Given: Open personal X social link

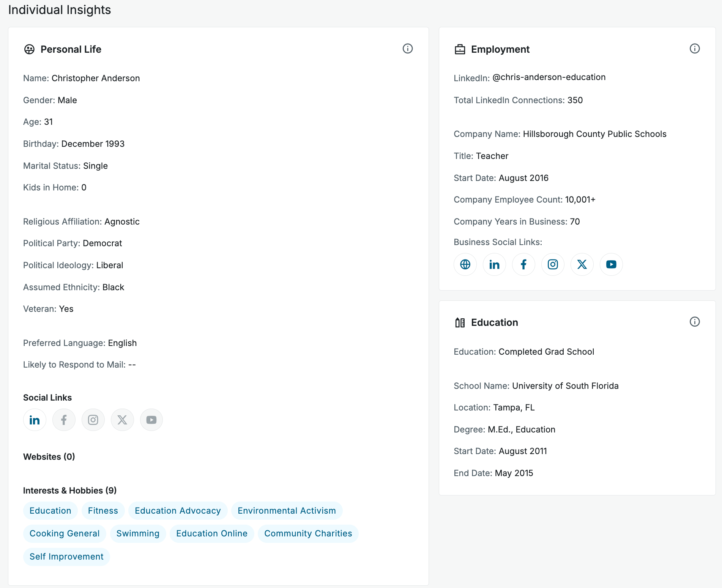Looking at the screenshot, I should click(122, 420).
